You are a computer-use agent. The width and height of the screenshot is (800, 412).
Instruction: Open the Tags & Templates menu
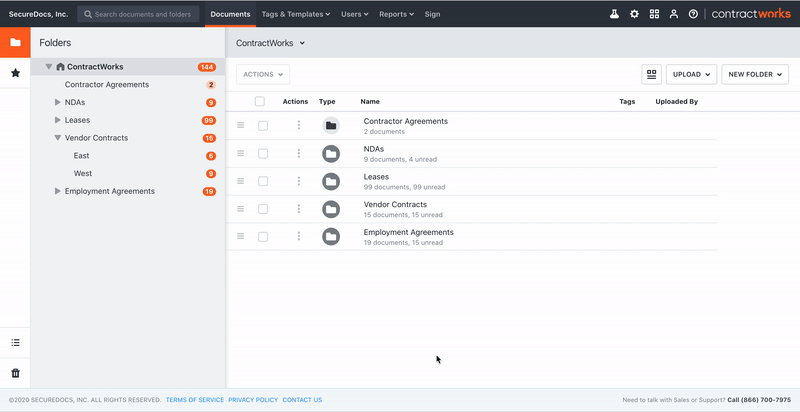pyautogui.click(x=296, y=14)
